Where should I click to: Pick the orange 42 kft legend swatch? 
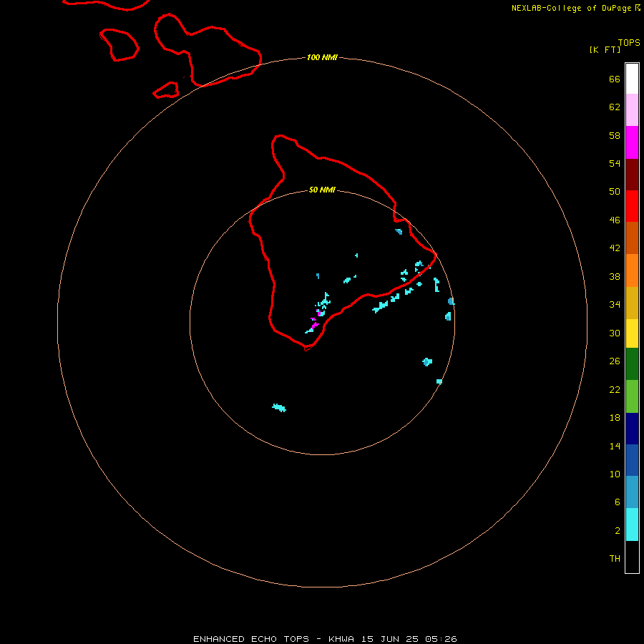[632, 270]
